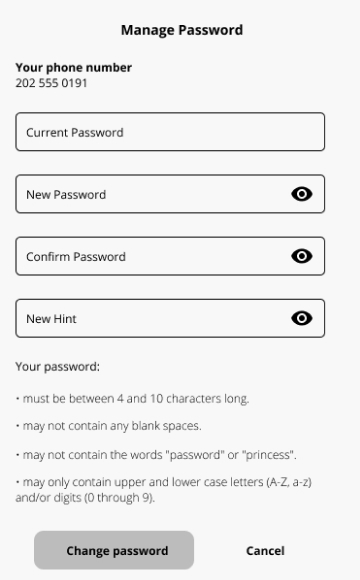Click the 'Your password:' rules heading
This screenshot has height=580, width=360.
58,367
